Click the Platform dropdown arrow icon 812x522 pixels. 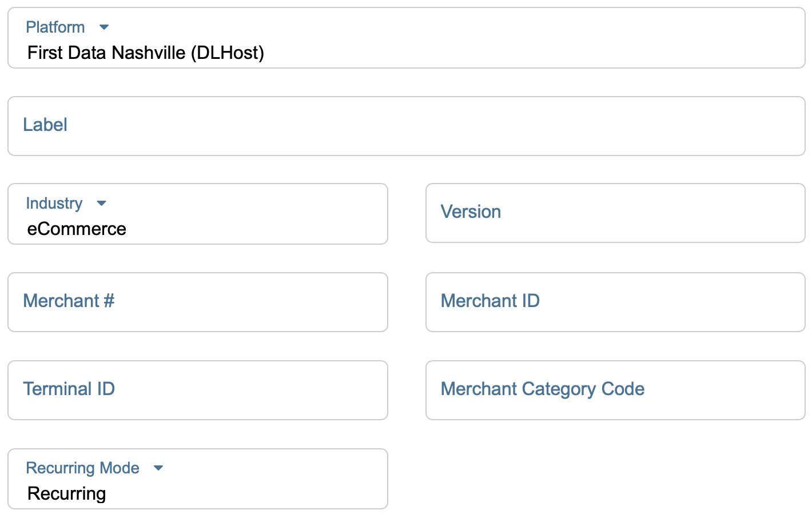(104, 27)
